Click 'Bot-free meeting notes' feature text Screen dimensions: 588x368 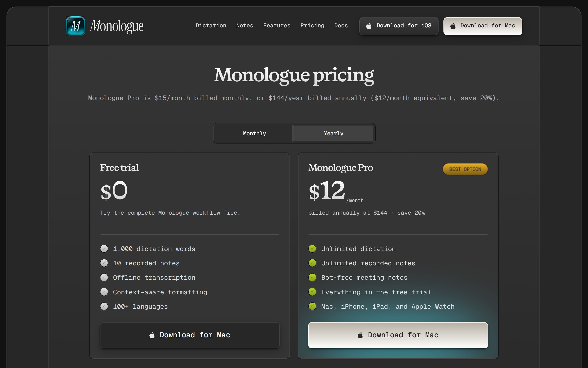[x=364, y=277]
